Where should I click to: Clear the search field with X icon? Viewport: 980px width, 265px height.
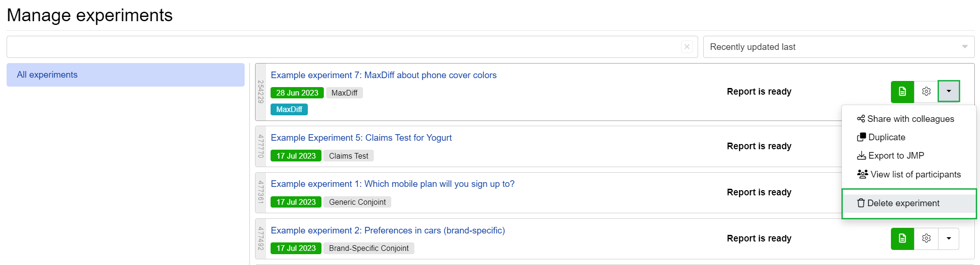[x=687, y=47]
